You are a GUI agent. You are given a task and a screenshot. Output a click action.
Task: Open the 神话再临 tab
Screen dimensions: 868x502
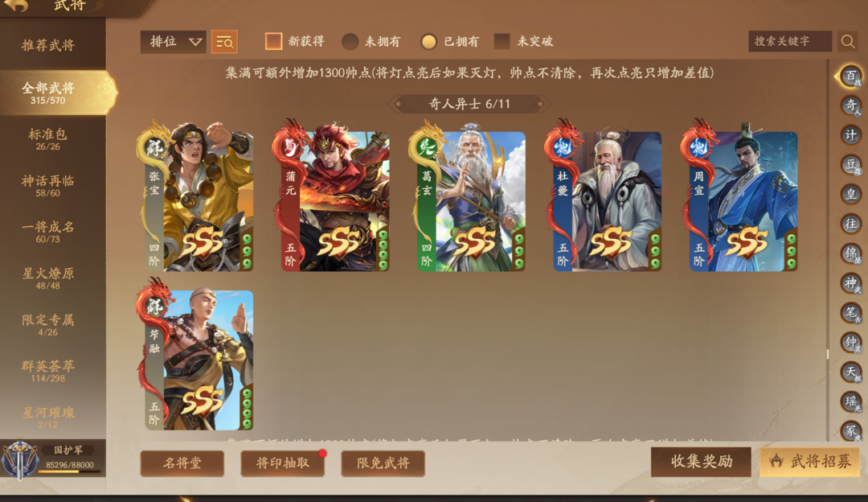pyautogui.click(x=48, y=186)
